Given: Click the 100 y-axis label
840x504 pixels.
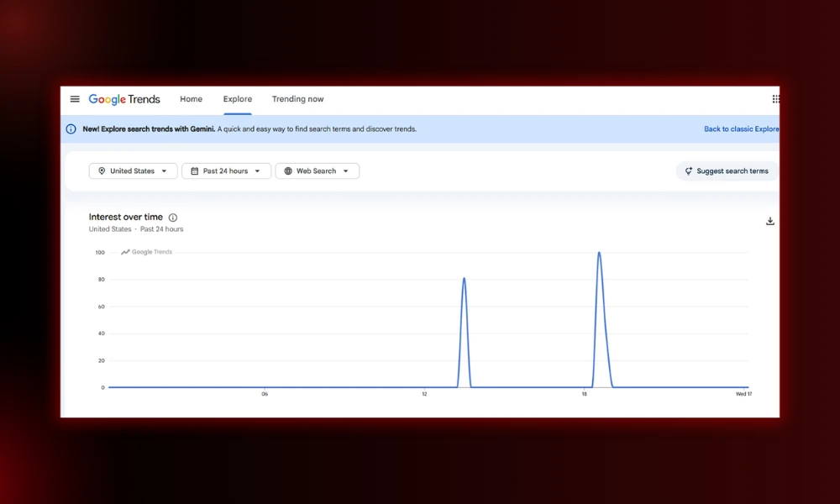Looking at the screenshot, I should [x=100, y=252].
